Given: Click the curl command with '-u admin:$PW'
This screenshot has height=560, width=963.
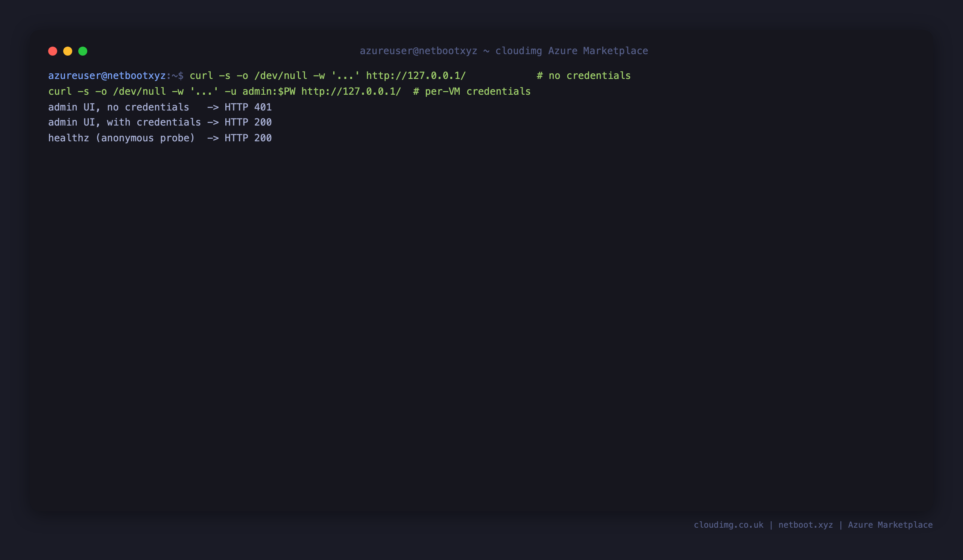Looking at the screenshot, I should click(225, 91).
